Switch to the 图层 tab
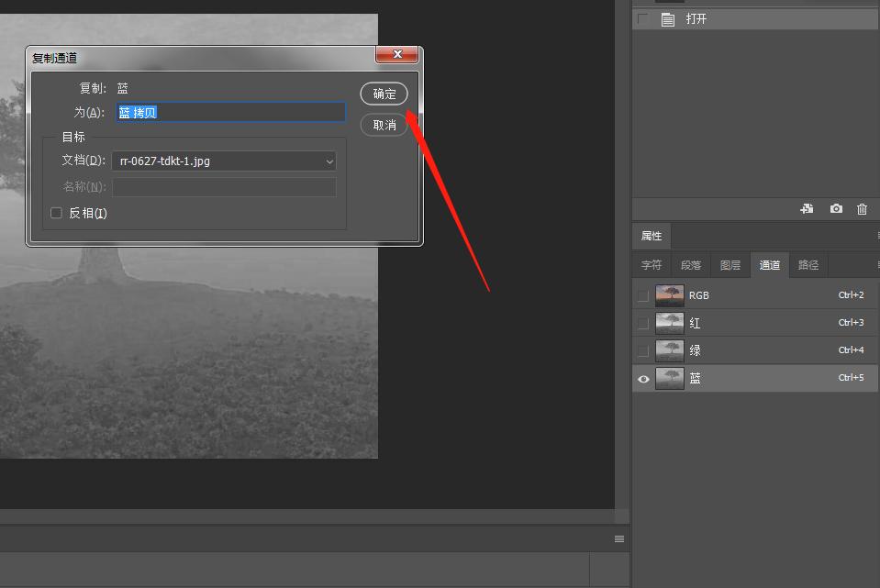 point(730,265)
